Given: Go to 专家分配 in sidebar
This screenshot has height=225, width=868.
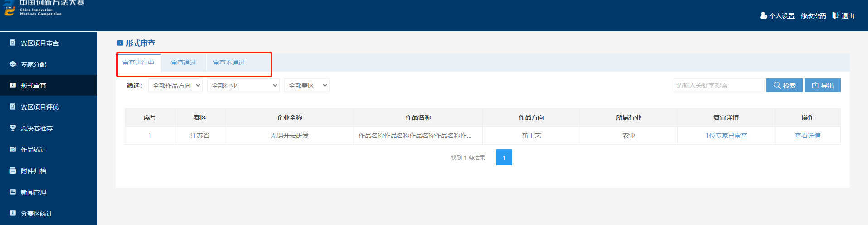Looking at the screenshot, I should click(48, 64).
